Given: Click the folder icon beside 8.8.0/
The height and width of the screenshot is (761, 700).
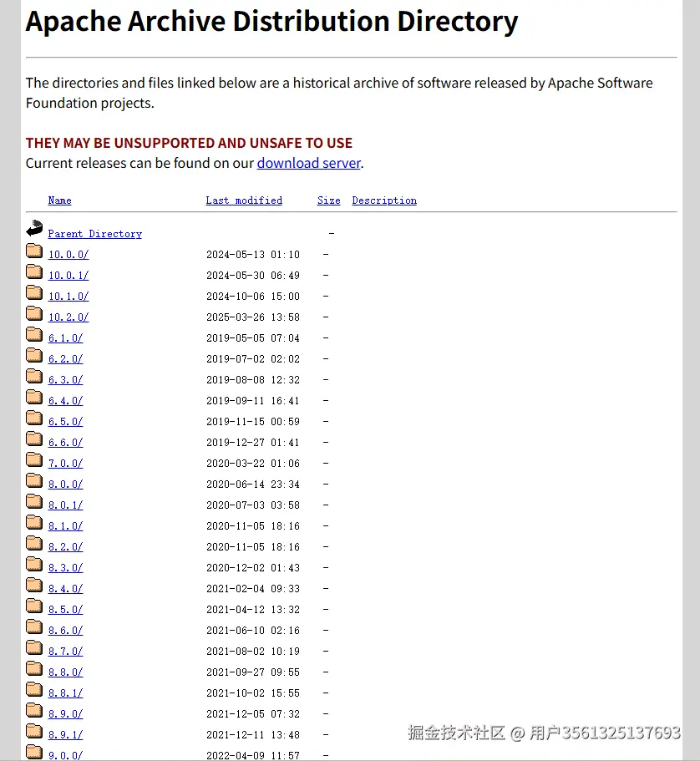Looking at the screenshot, I should pos(34,668).
